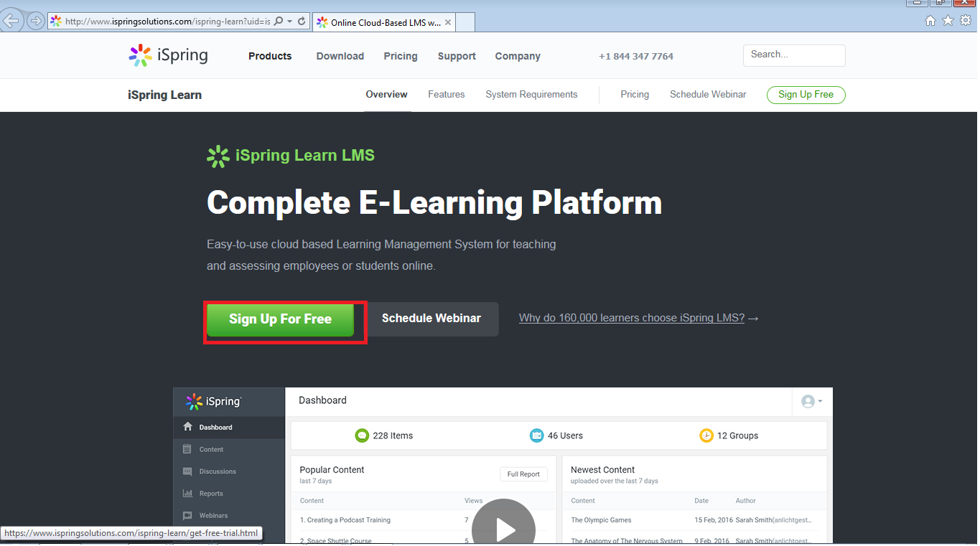Select Discussions in the dashboard sidebar
This screenshot has height=546, width=980.
(x=229, y=471)
